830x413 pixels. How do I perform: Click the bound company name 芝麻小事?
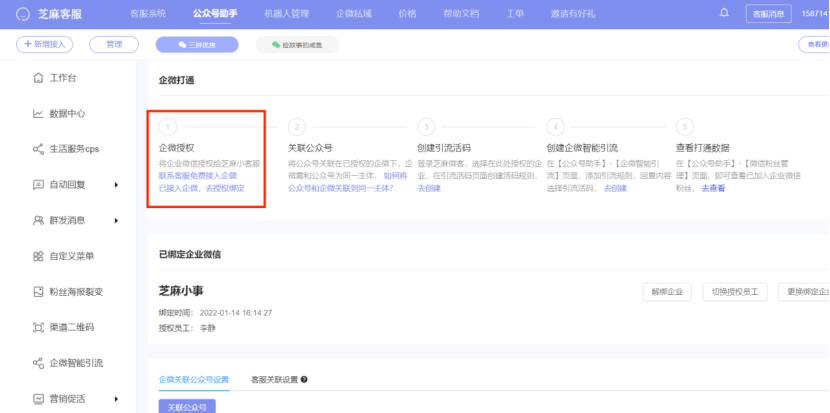[181, 291]
